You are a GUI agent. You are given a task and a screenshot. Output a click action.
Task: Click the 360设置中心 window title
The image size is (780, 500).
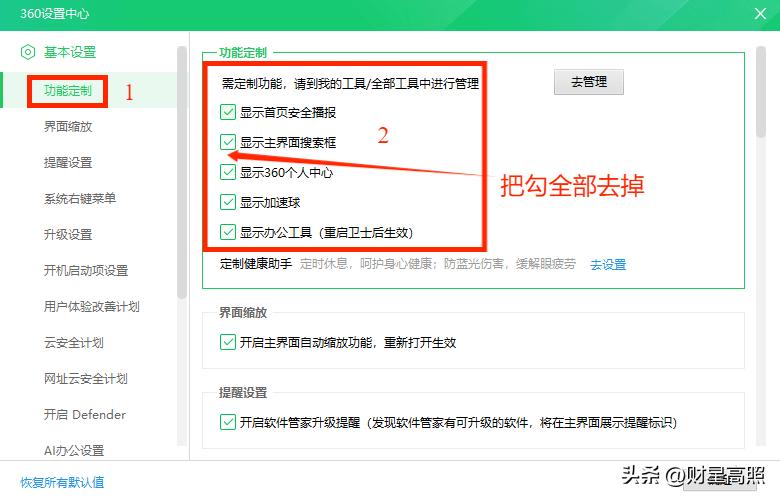pyautogui.click(x=55, y=13)
